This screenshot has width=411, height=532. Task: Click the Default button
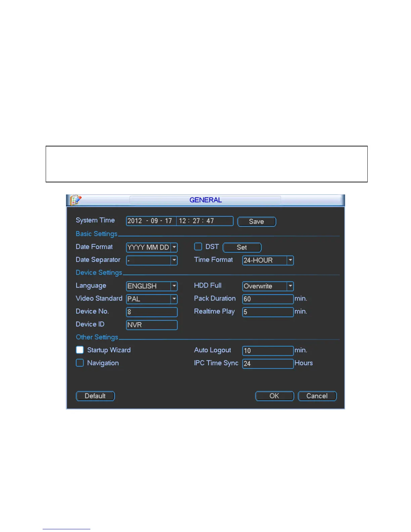pos(95,396)
